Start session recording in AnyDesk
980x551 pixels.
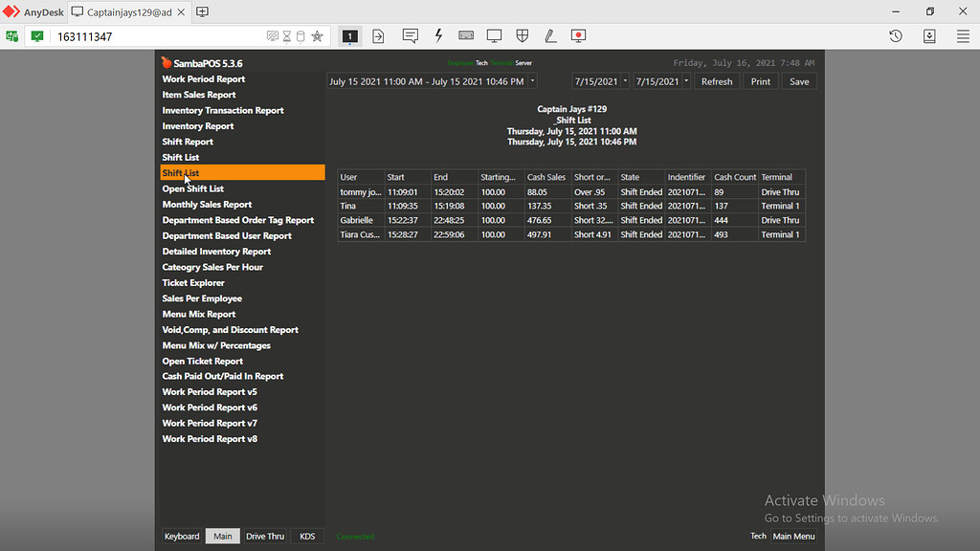pos(578,35)
